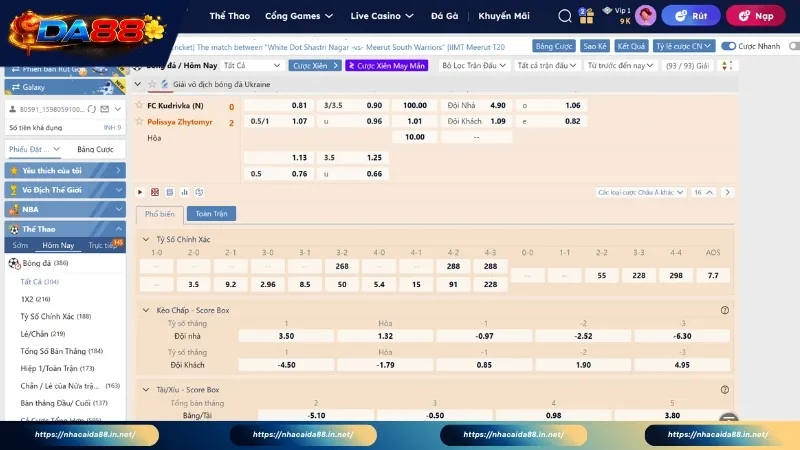800x450 pixels.
Task: Open the refresh history icon beside statistics
Action: pos(199,192)
